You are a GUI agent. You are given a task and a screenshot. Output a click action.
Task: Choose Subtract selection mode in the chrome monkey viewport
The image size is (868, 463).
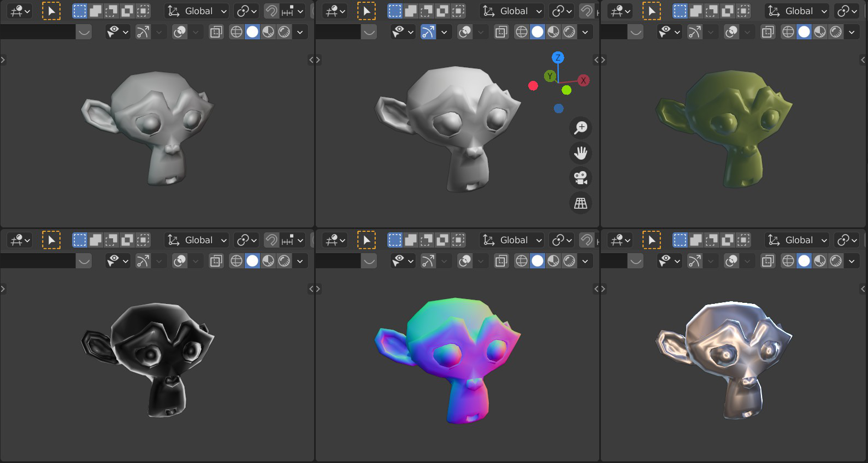pyautogui.click(x=712, y=240)
